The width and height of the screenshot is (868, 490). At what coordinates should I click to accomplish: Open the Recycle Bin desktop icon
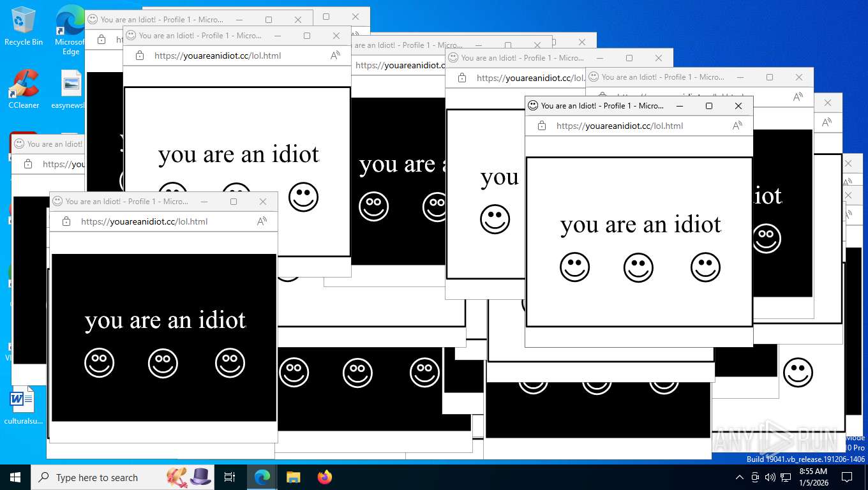[x=24, y=26]
